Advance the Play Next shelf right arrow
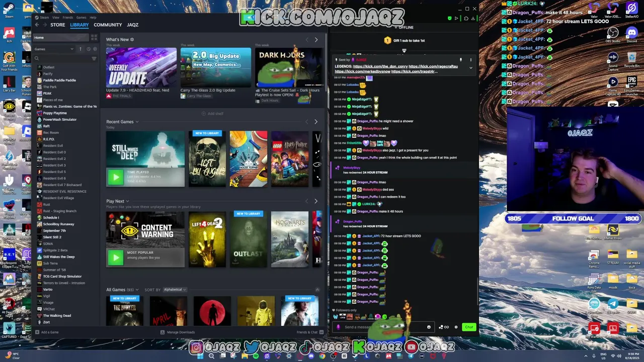644x362 pixels. pyautogui.click(x=316, y=201)
